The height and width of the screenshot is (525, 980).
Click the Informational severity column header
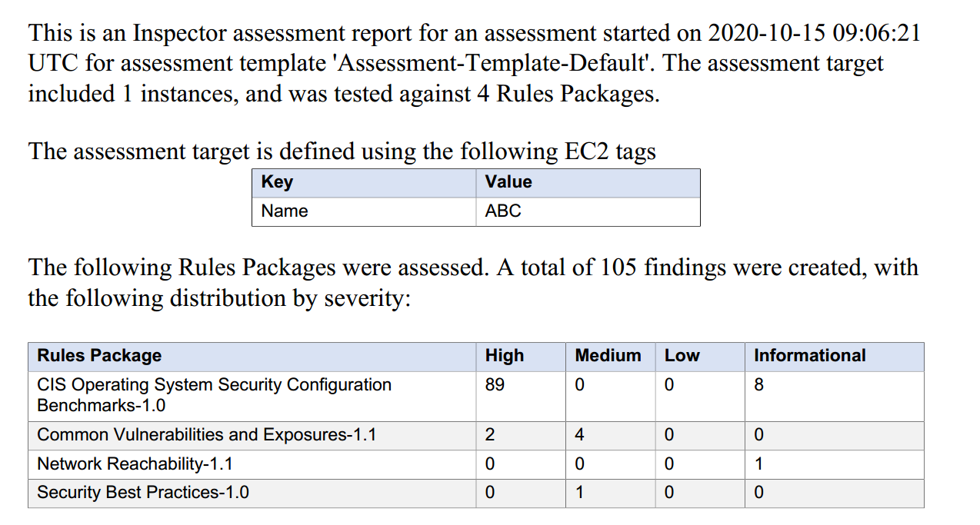click(x=809, y=356)
